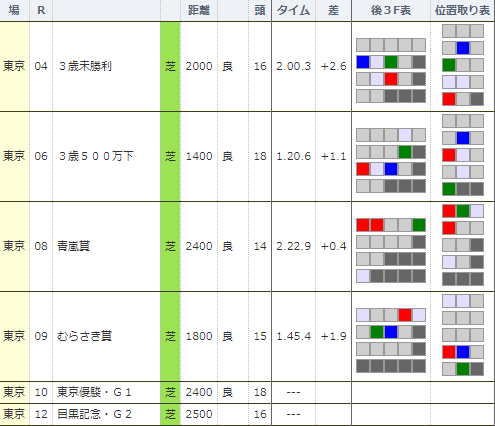Click distance 2000 in race 04 row
The image size is (495, 426).
pos(199,66)
